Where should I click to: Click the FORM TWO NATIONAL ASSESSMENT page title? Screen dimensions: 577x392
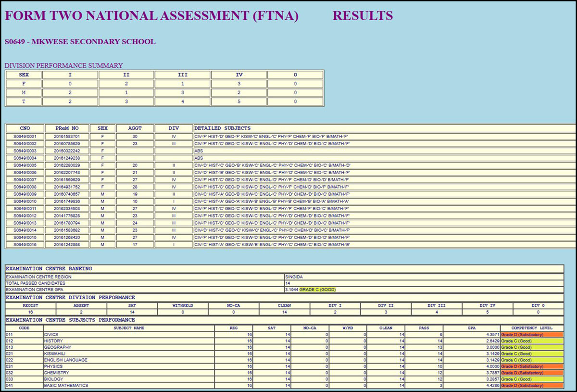(x=151, y=16)
